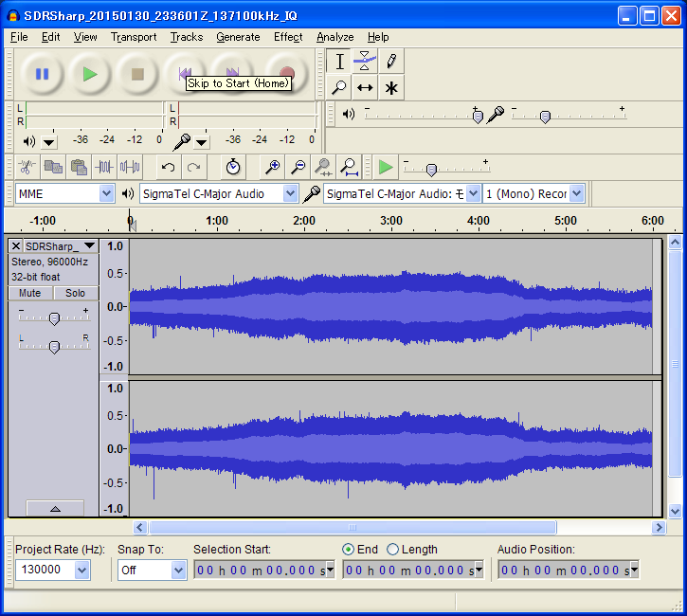The width and height of the screenshot is (687, 616).
Task: Open the recording meter dropdown arrow
Action: tap(201, 142)
